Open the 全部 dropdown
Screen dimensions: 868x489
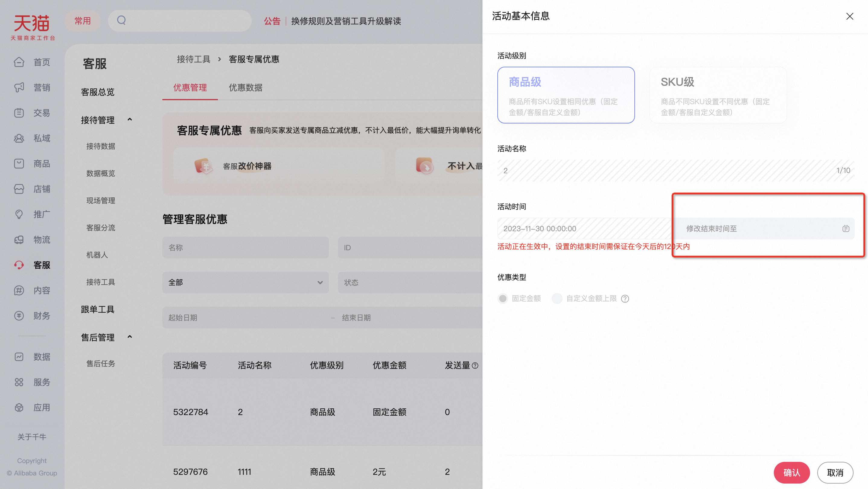point(245,283)
